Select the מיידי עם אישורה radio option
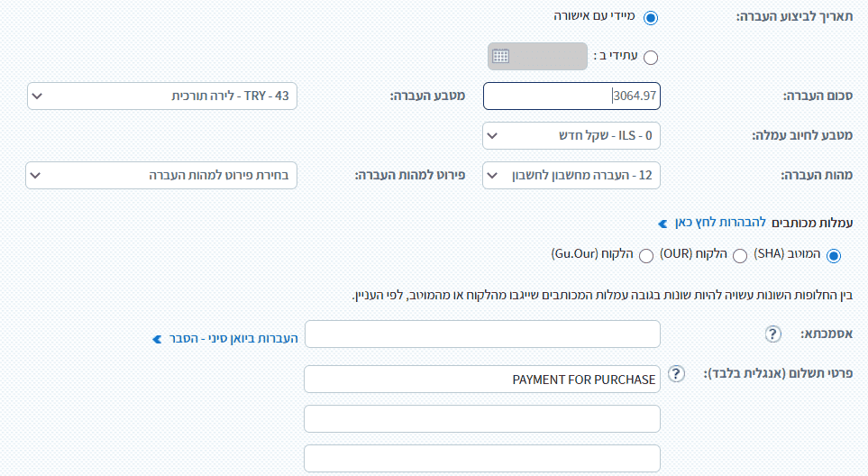Image resolution: width=868 pixels, height=476 pixels. click(651, 18)
